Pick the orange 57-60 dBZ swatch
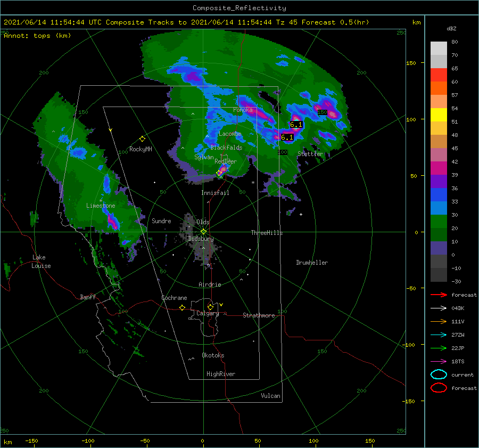 (439, 88)
